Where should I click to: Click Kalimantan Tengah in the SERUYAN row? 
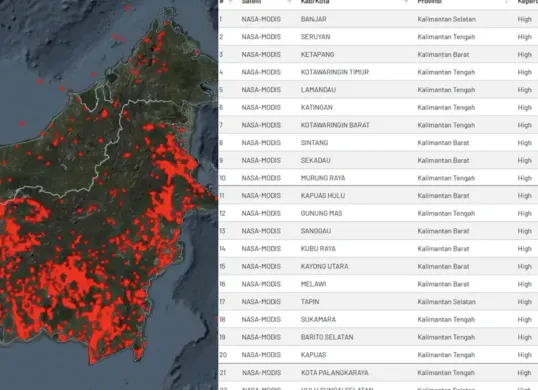point(446,37)
